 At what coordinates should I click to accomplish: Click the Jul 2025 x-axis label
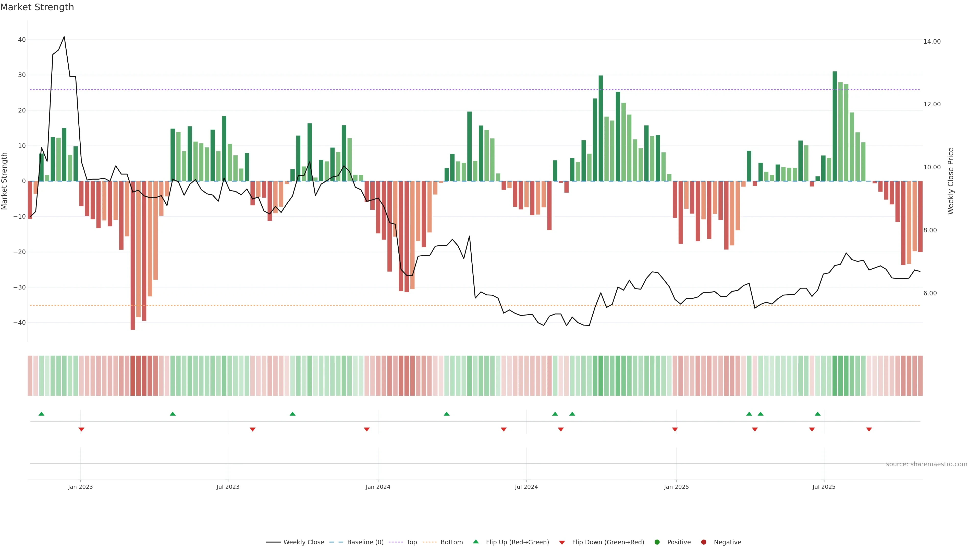[824, 487]
